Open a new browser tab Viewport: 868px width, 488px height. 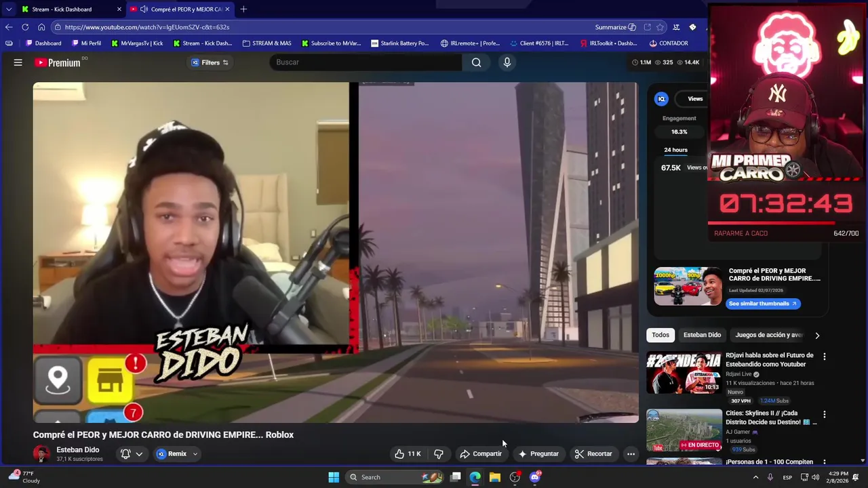(x=243, y=9)
